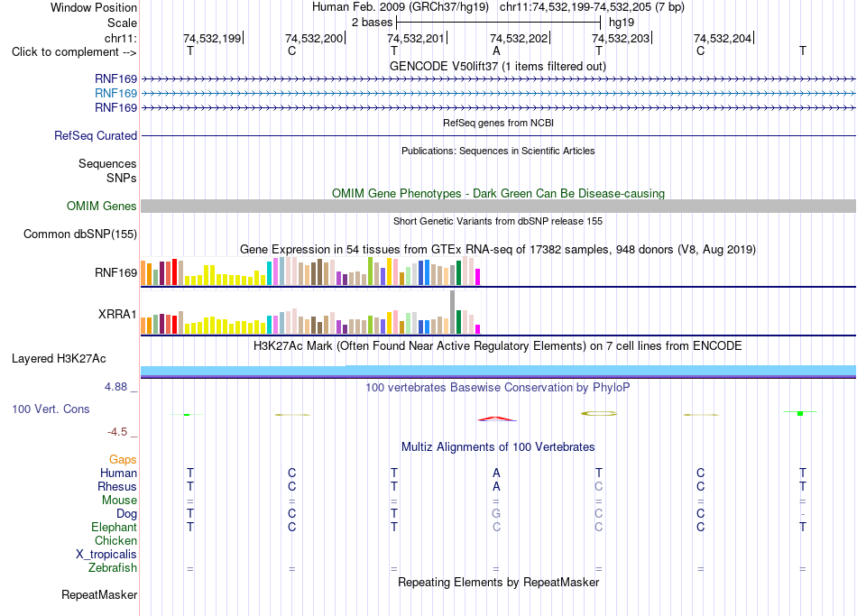Open 'Multiz Alignments of 100 Vertebrates' title

click(498, 447)
